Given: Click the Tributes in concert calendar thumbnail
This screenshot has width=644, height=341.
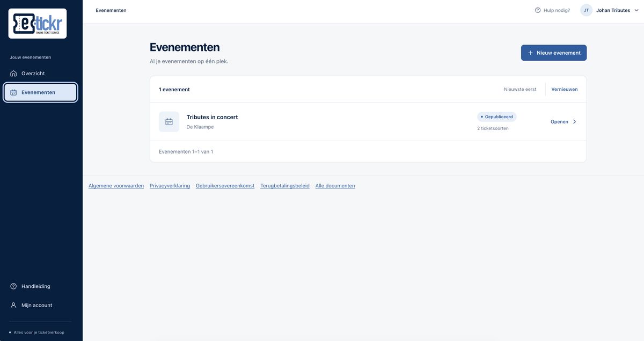Looking at the screenshot, I should pos(169,122).
